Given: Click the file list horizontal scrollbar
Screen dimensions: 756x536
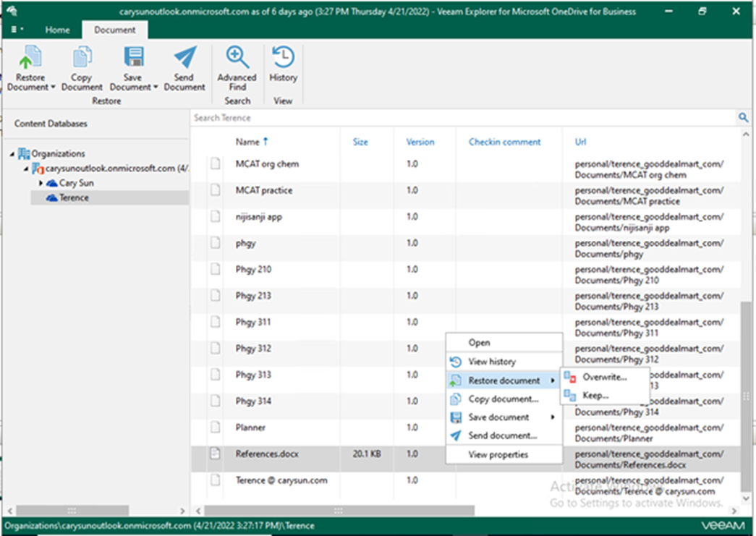Looking at the screenshot, I should tap(339, 510).
